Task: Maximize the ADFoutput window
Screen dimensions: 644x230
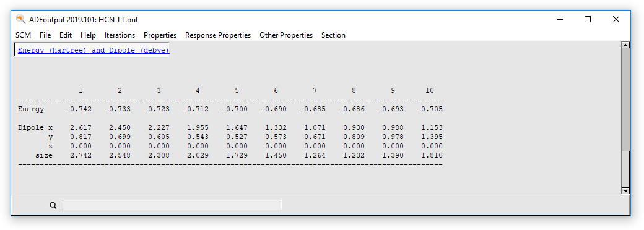Action: [x=588, y=19]
